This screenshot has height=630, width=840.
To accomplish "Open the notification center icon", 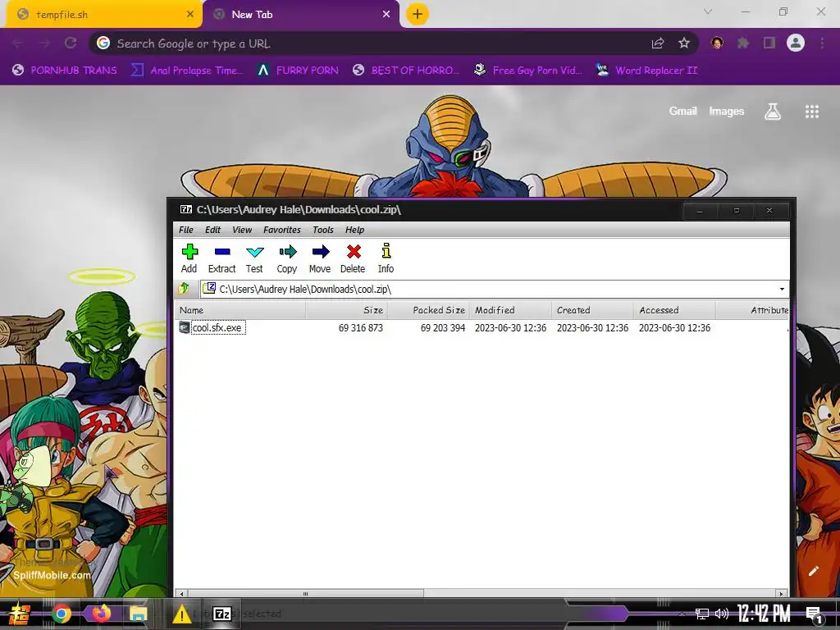I will click(814, 614).
